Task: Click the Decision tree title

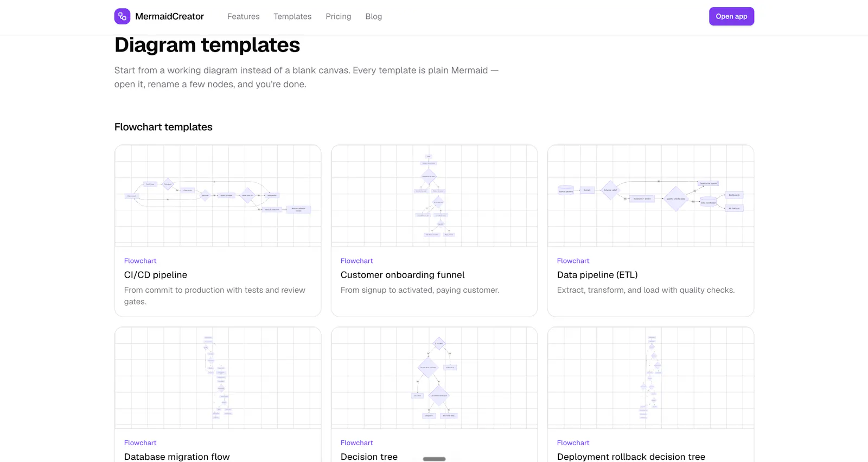Action: 369,457
